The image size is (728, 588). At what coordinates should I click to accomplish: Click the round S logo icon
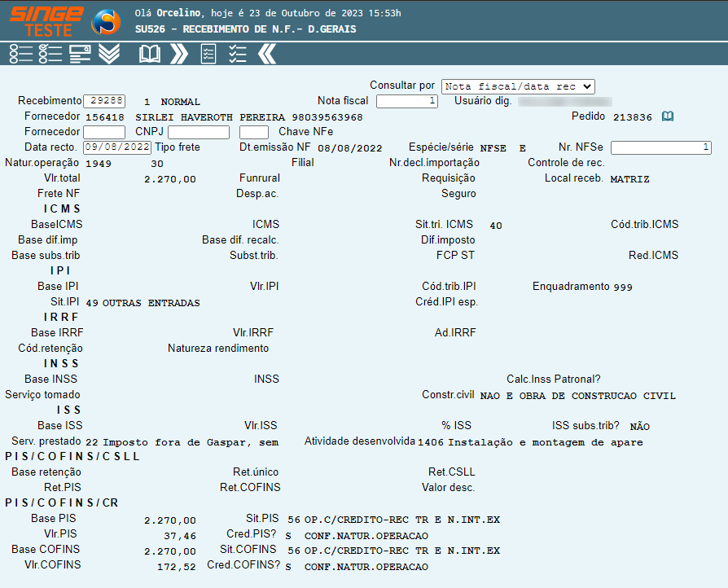pyautogui.click(x=107, y=21)
